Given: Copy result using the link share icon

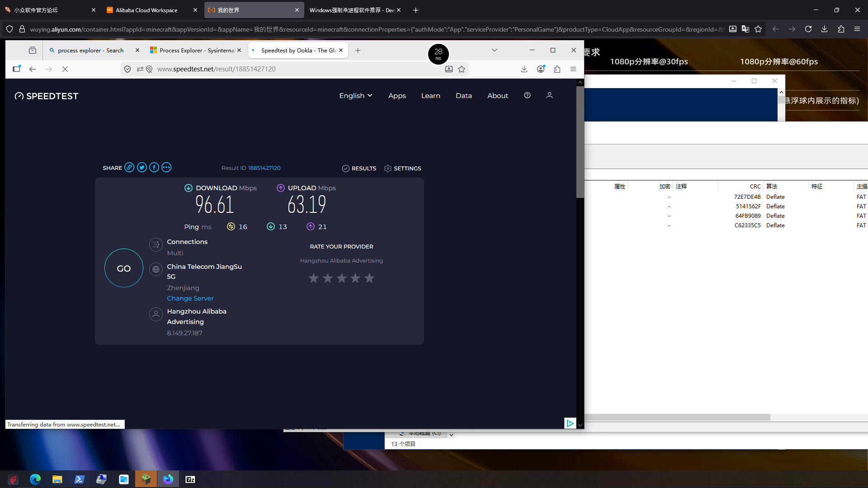Looking at the screenshot, I should point(129,167).
